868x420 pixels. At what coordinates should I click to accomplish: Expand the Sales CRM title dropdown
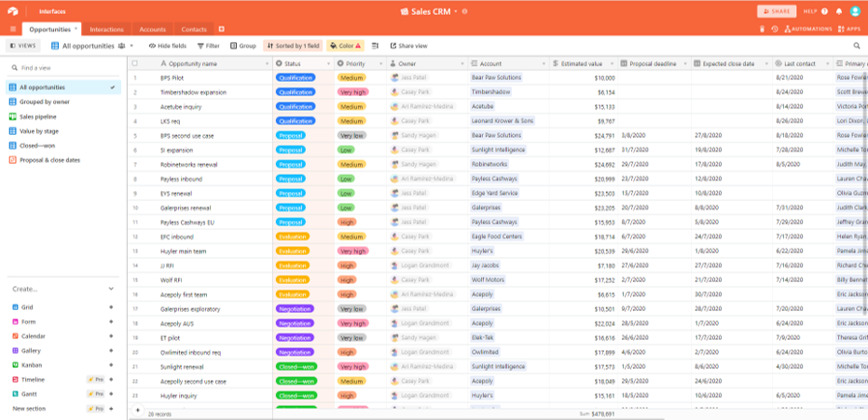pyautogui.click(x=464, y=12)
